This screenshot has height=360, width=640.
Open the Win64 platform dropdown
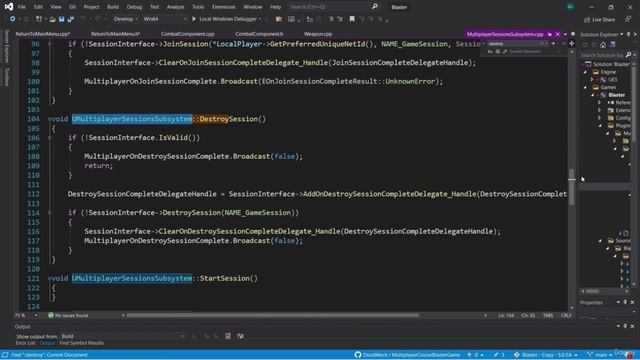(164, 19)
